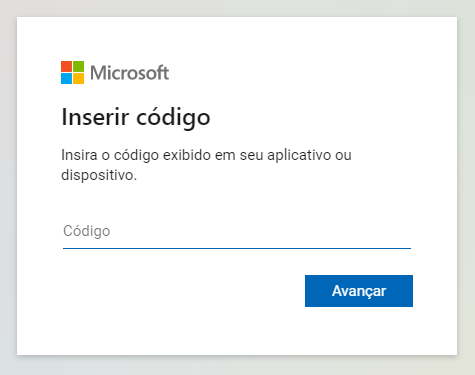This screenshot has height=375, width=475.
Task: Click the empty card area left of Avançar
Action: 183,291
